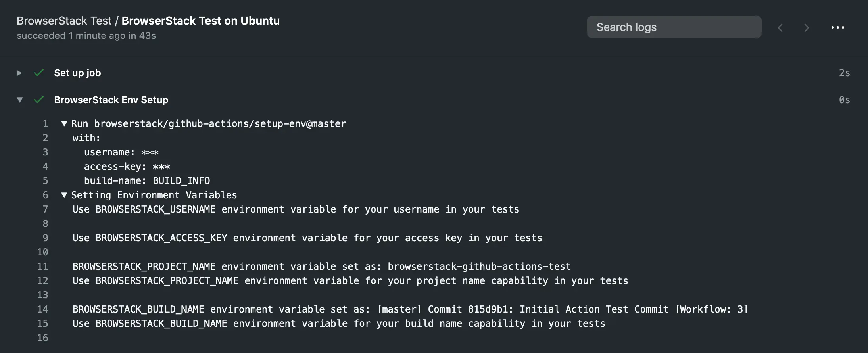Click the green checkmark beside Set up job
Viewport: 868px width, 353px height.
(38, 73)
